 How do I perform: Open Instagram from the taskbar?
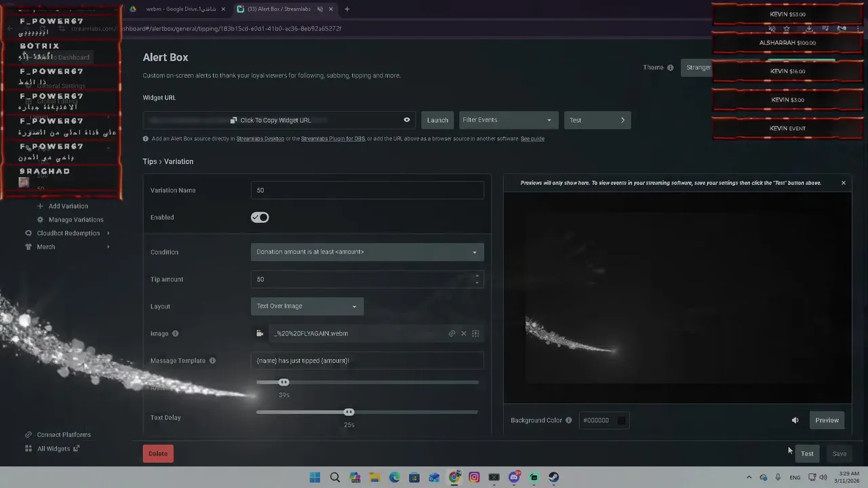[474, 477]
